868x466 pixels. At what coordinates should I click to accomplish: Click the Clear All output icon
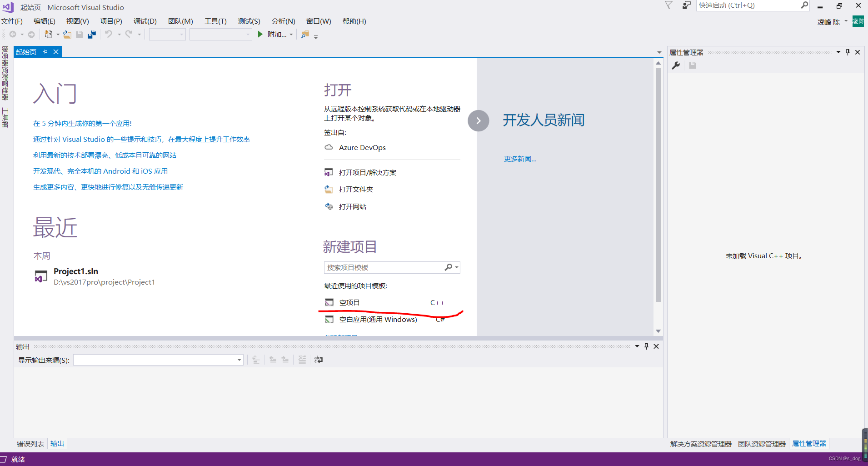coord(302,360)
